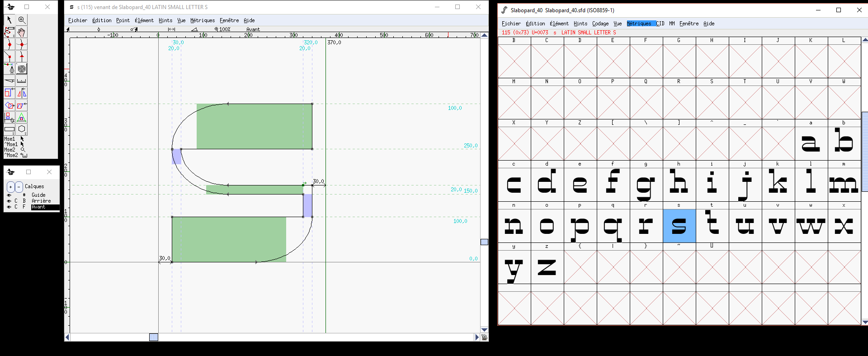This screenshot has width=868, height=356.
Task: Select the pointer arrow tool
Action: [x=9, y=20]
